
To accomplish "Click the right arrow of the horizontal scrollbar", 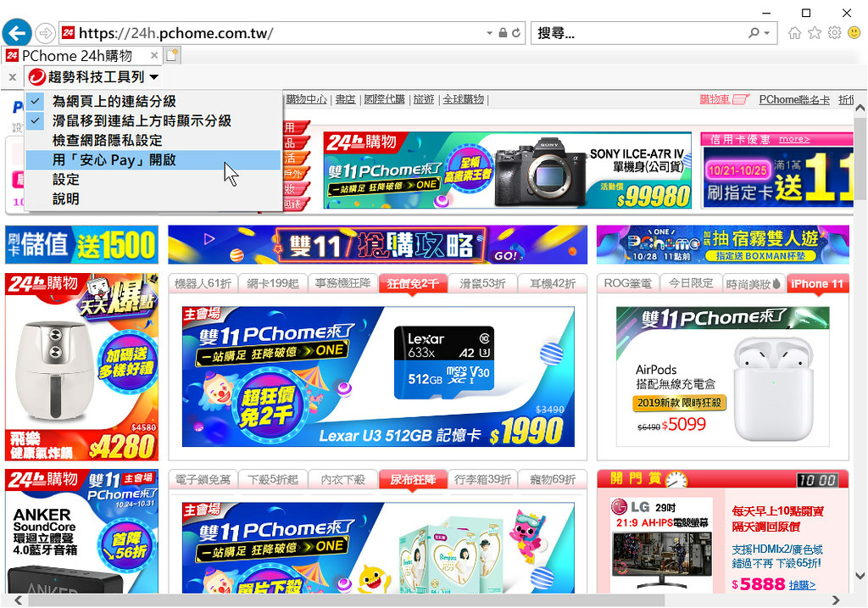I will (835, 600).
